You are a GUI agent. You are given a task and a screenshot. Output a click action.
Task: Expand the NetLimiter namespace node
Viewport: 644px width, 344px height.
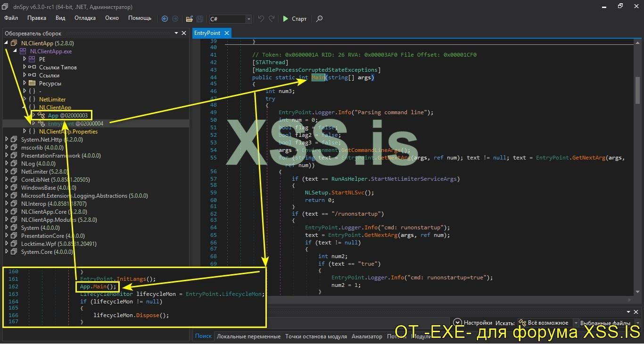tap(25, 99)
